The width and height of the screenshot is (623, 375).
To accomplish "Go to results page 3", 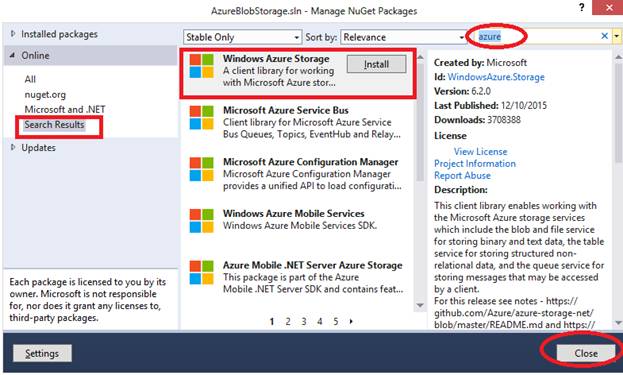I will (304, 321).
